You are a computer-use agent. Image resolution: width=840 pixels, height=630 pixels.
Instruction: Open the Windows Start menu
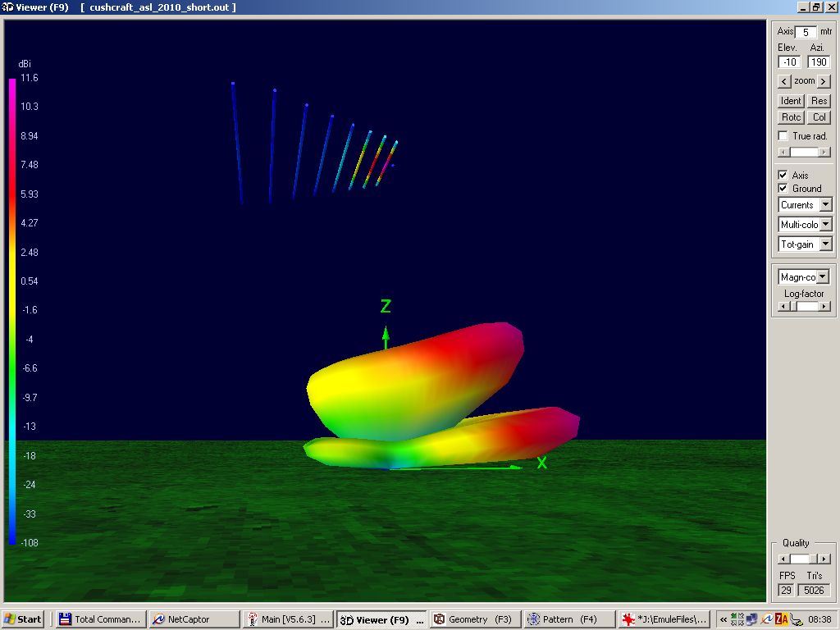tap(23, 619)
